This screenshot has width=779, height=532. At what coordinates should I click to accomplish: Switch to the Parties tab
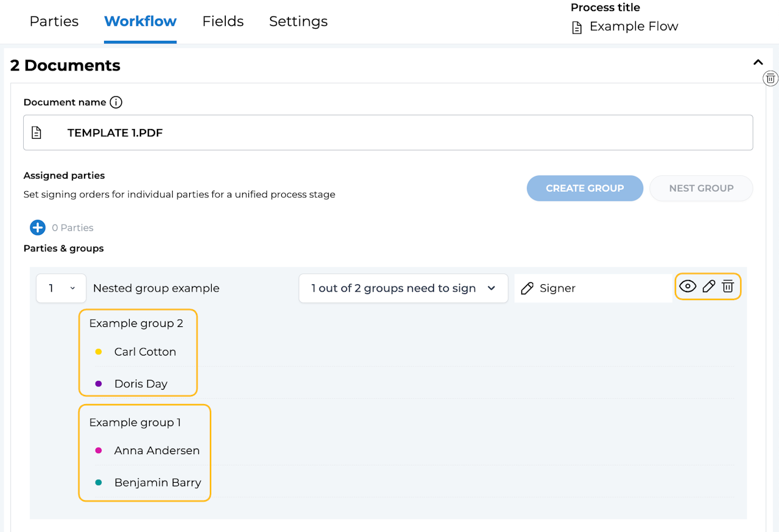click(x=54, y=21)
